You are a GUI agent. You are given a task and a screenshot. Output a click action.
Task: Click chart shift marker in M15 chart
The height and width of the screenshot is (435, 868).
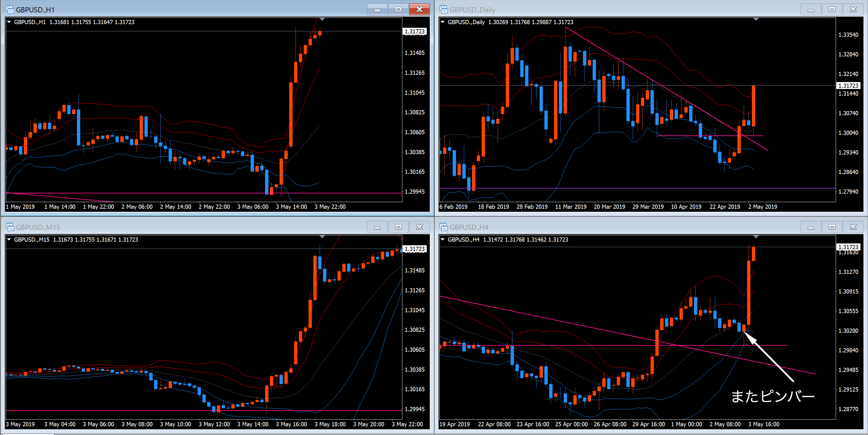coord(322,237)
